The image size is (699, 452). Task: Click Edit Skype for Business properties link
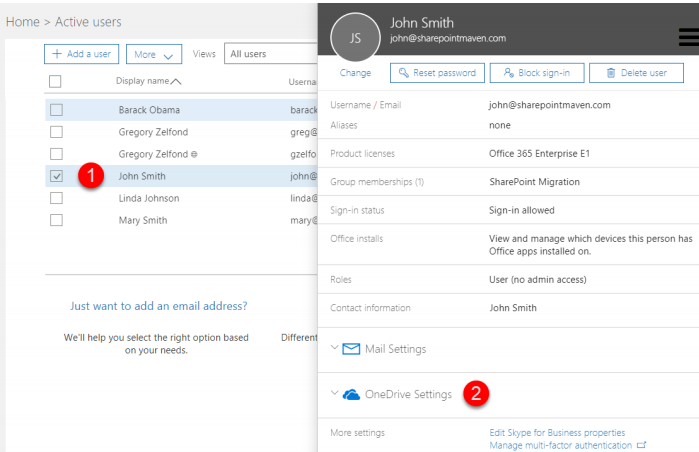point(557,433)
